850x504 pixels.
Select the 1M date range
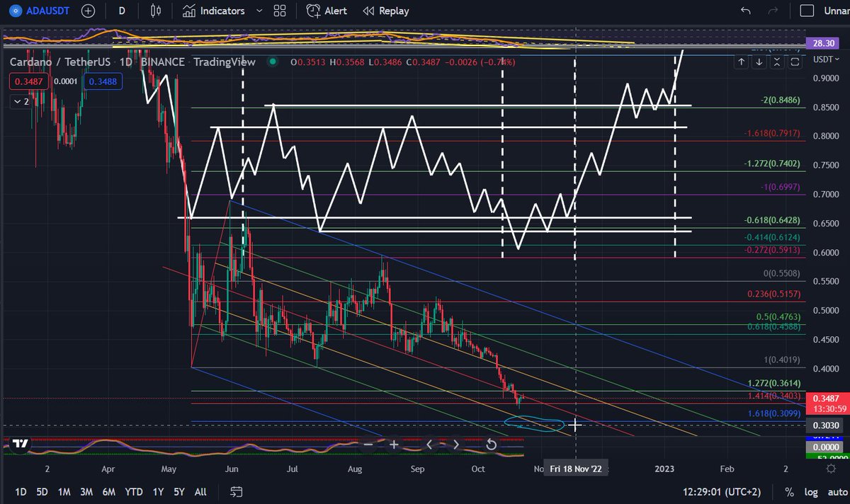[x=64, y=491]
